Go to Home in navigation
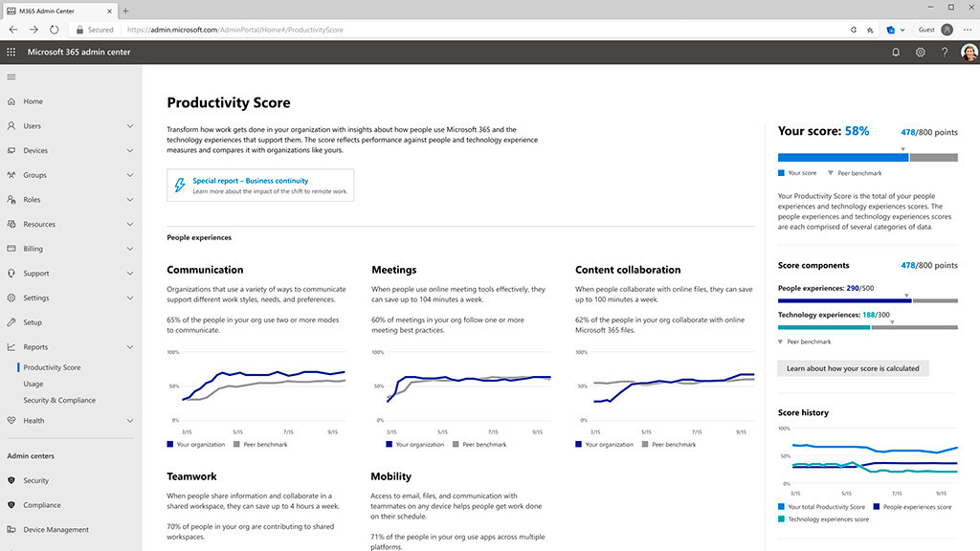980x551 pixels. pos(33,101)
